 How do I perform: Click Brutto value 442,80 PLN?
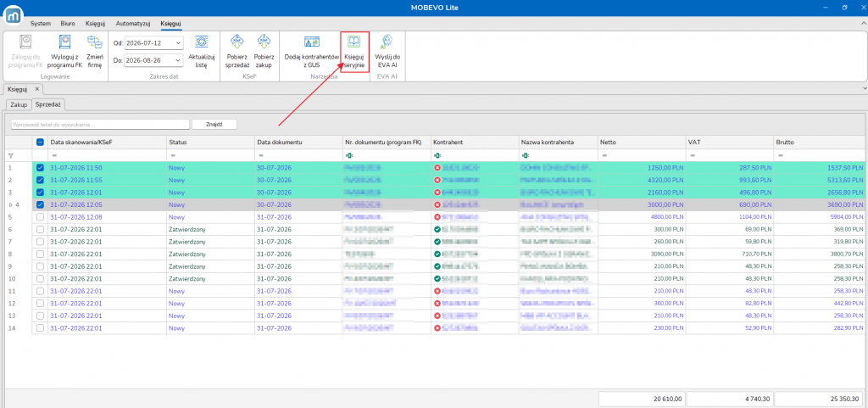pyautogui.click(x=848, y=303)
